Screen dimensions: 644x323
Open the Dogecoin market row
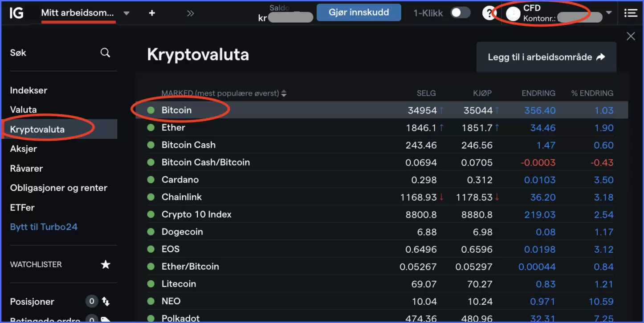[x=182, y=232]
